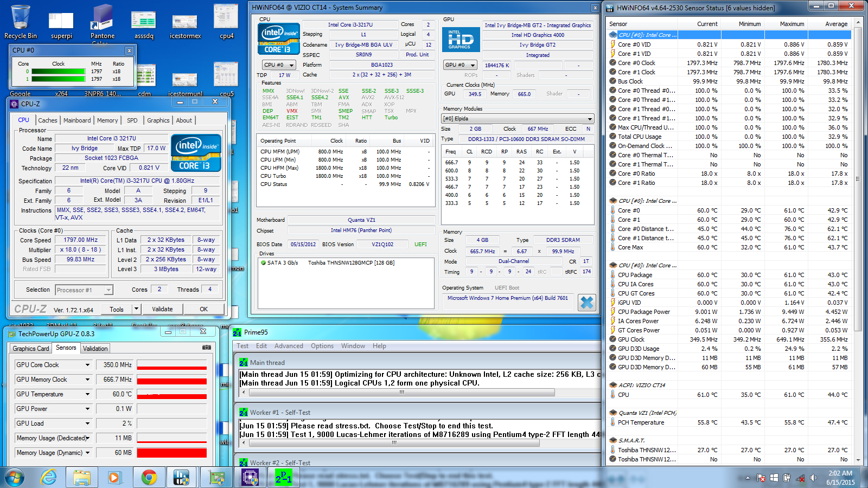Click the Main thread horizontal scrollbar in Prime95
The width and height of the screenshot is (868, 488).
401,392
